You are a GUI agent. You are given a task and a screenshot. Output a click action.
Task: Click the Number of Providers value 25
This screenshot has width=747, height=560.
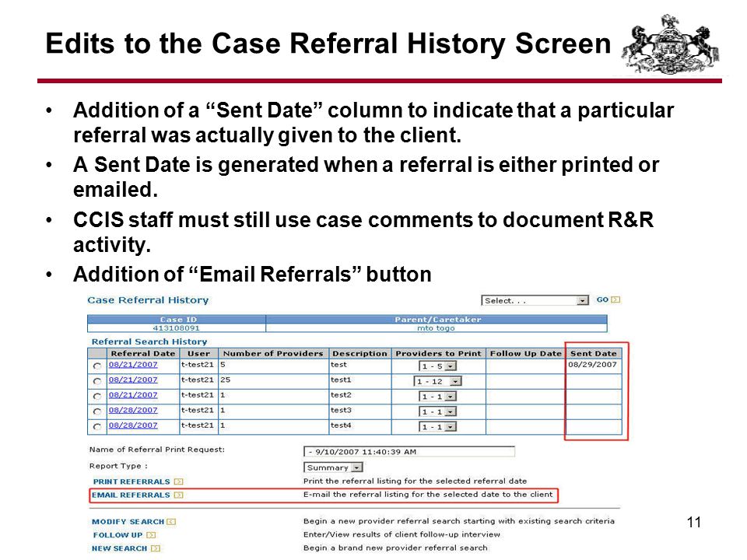pos(226,380)
